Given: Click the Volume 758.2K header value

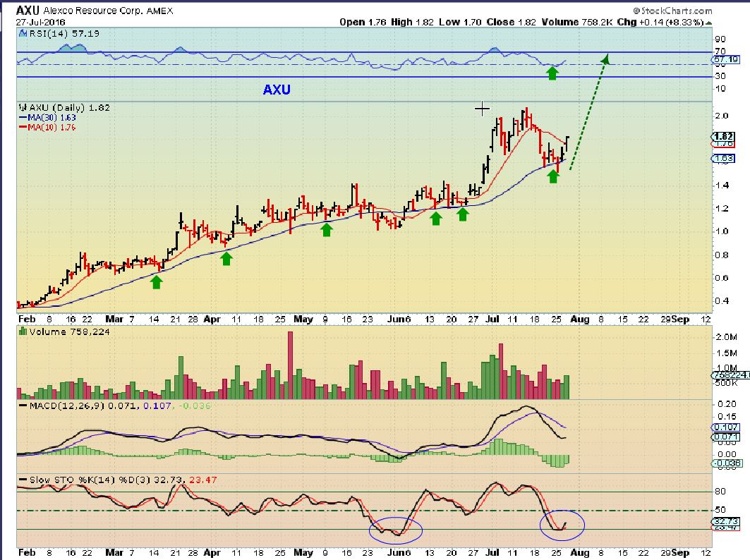Looking at the screenshot, I should [x=577, y=22].
